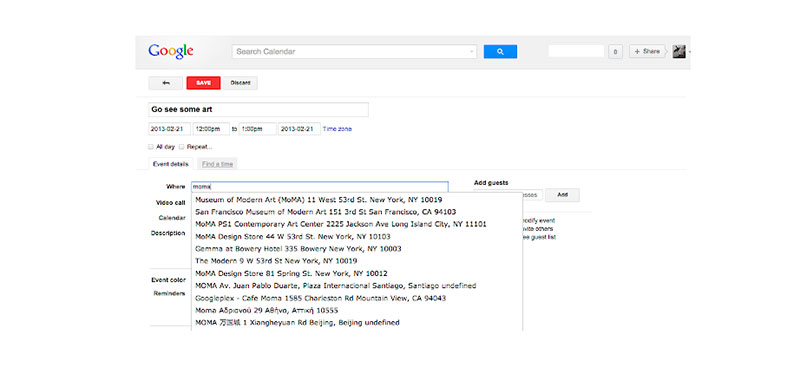
Task: Click the Time zone link
Action: pyautogui.click(x=337, y=129)
